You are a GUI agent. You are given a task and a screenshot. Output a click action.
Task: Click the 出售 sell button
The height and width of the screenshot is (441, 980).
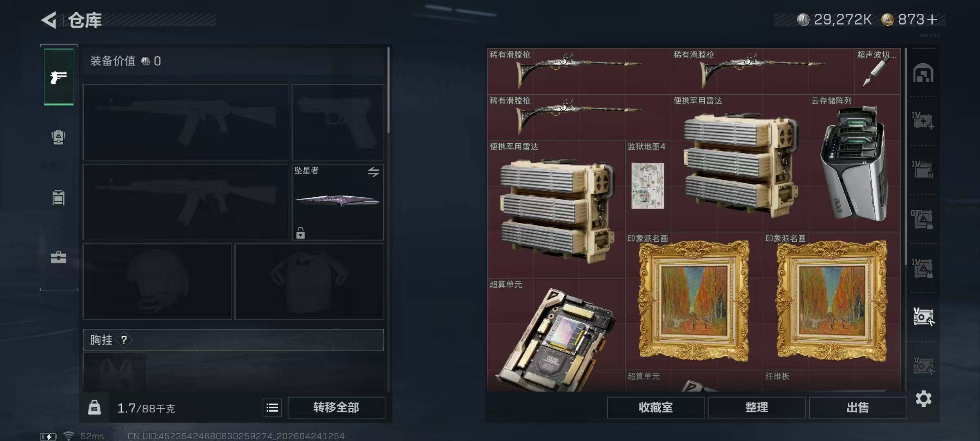pyautogui.click(x=858, y=407)
